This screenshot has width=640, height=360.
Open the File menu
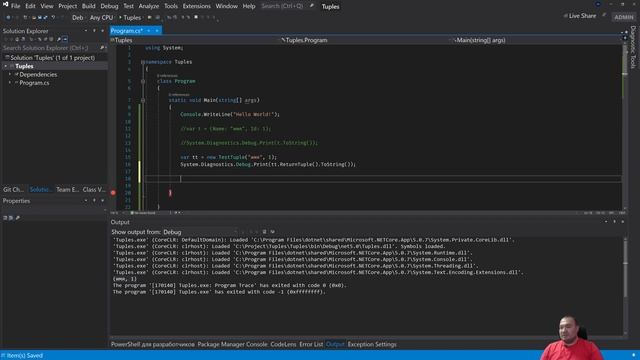click(x=16, y=6)
